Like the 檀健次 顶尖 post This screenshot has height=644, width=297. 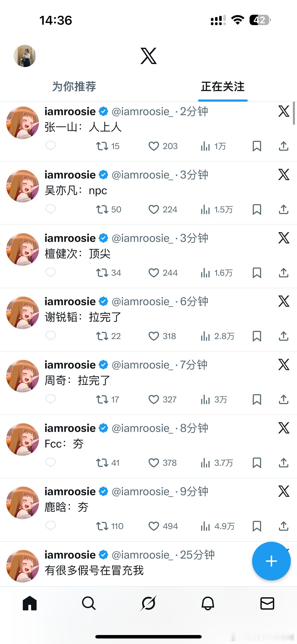point(163,273)
